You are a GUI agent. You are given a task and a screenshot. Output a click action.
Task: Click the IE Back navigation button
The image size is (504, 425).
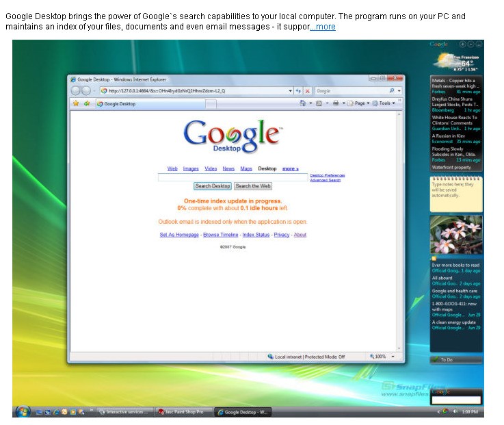75,91
